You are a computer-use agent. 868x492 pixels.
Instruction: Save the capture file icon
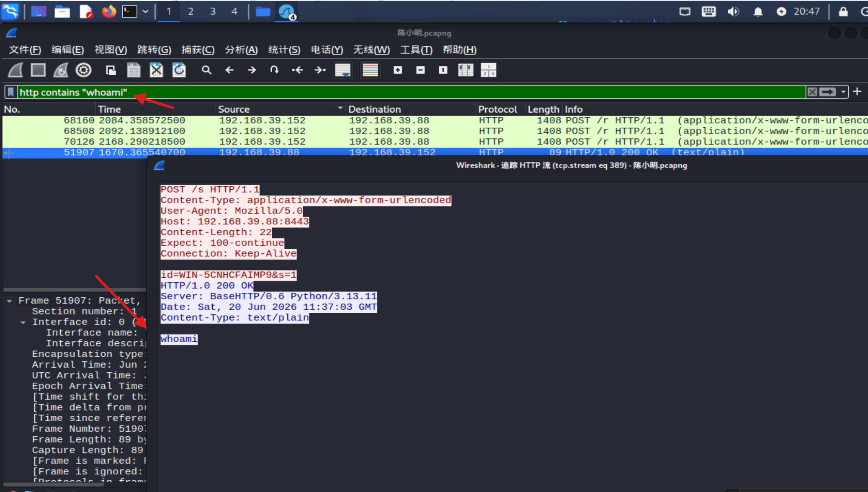[134, 70]
